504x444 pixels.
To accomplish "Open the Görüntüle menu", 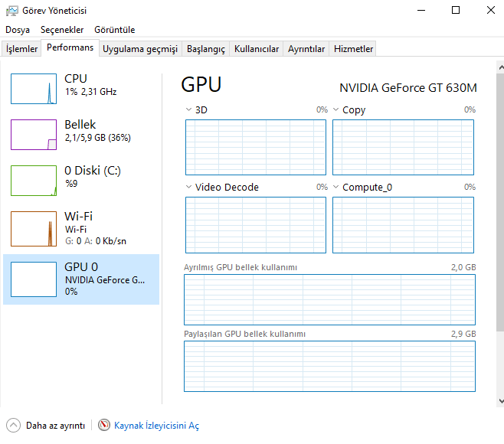I will (x=114, y=30).
